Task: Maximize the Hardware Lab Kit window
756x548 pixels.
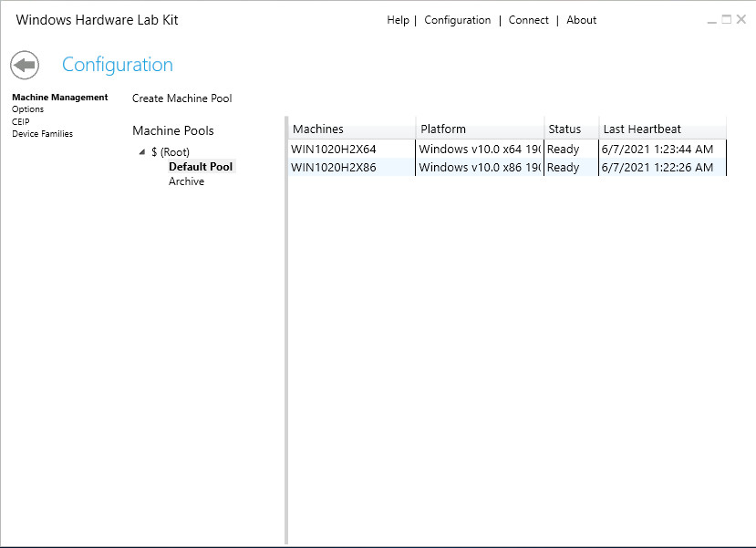Action: tap(726, 19)
